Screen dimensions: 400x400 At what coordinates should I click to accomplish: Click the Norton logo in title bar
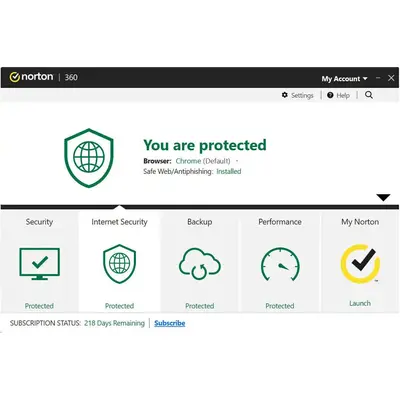32,77
